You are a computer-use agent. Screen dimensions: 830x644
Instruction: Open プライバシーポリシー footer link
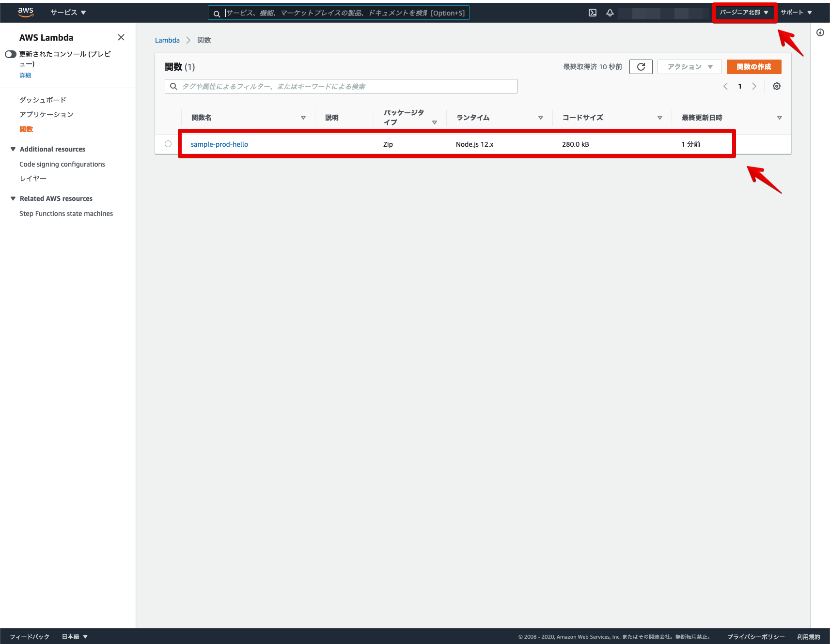pyautogui.click(x=756, y=637)
